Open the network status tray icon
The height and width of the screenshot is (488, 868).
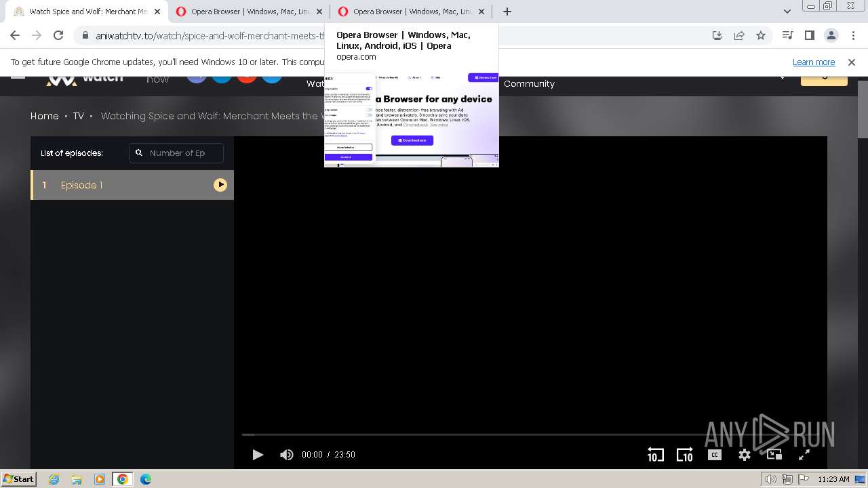pos(787,479)
